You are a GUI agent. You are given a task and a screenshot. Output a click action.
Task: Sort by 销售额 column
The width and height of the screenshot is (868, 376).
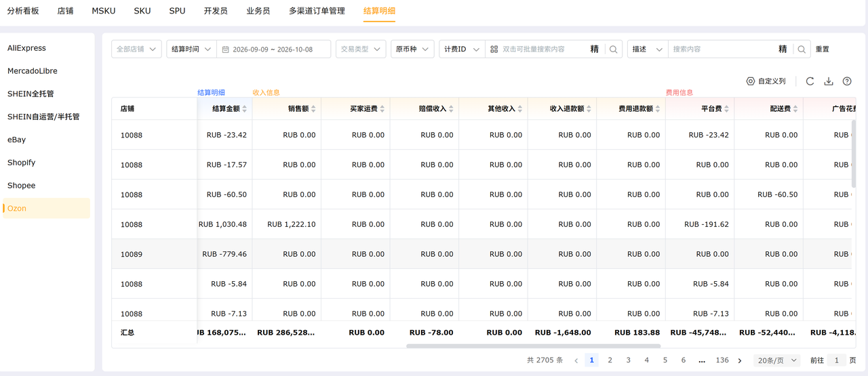click(x=313, y=109)
